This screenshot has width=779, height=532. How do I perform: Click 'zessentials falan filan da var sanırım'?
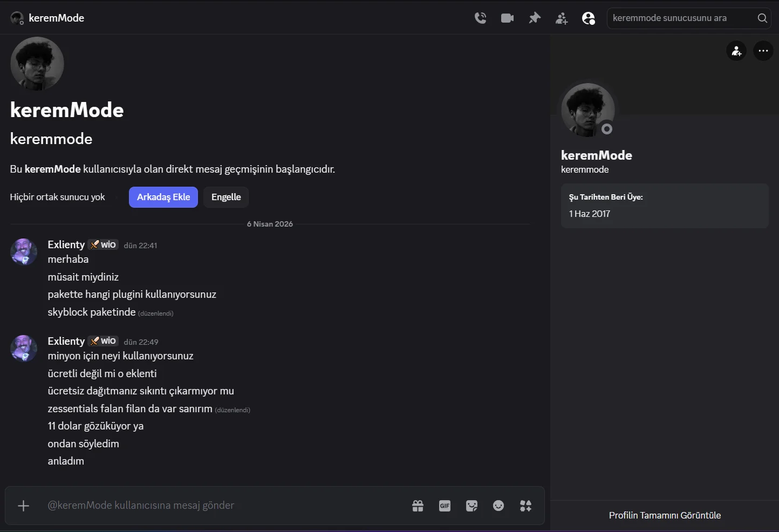130,408
